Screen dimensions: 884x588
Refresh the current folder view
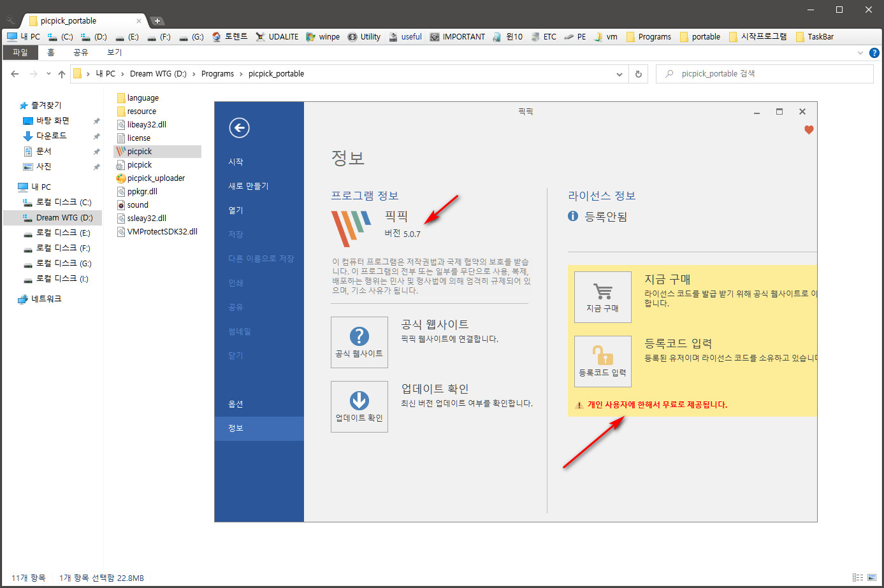pos(638,74)
